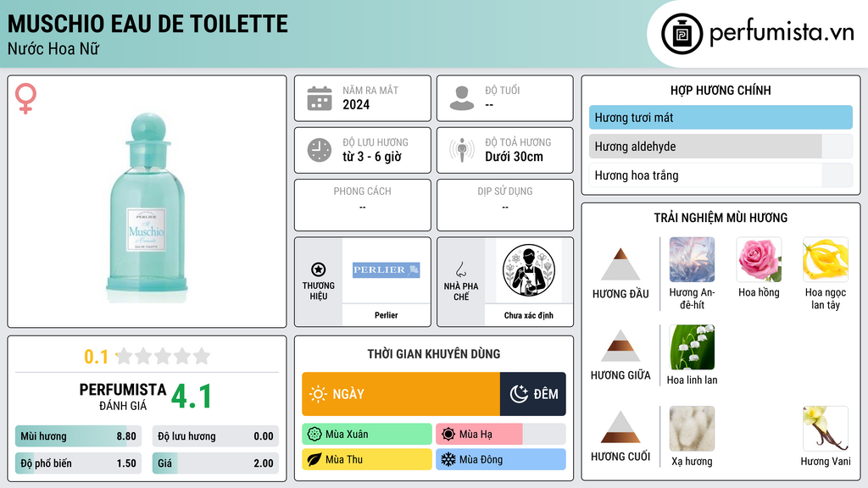
Task: Click the Hương Vani vanilla image
Action: tap(826, 429)
